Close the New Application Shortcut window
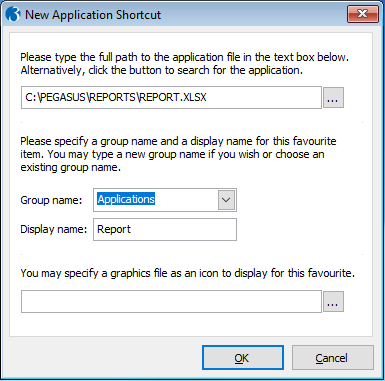This screenshot has height=381, width=385. click(x=363, y=14)
